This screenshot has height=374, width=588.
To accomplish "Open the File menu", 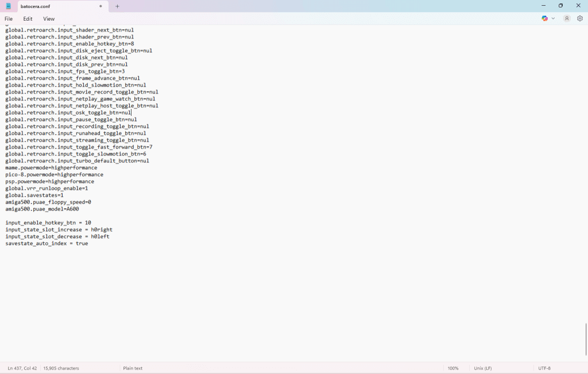I will (9, 18).
